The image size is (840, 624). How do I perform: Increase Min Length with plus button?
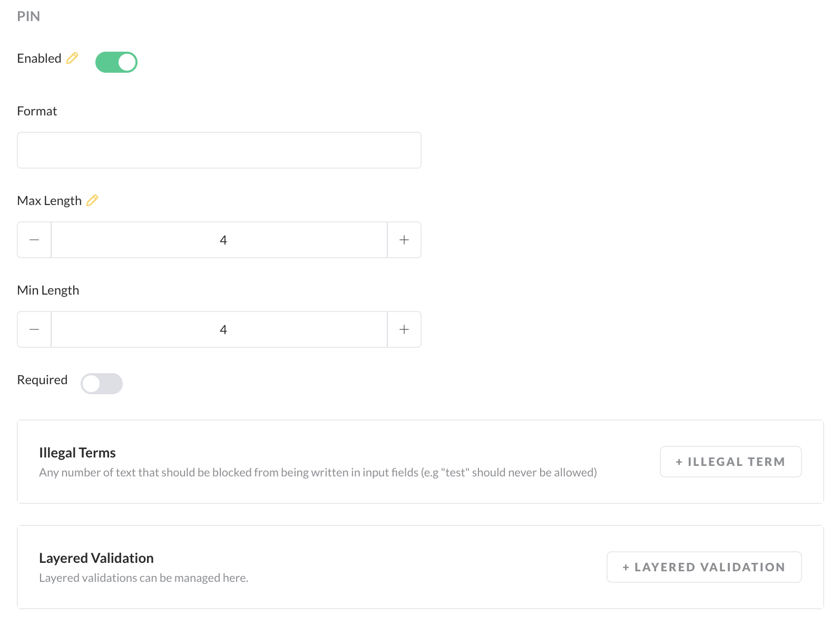pyautogui.click(x=404, y=329)
